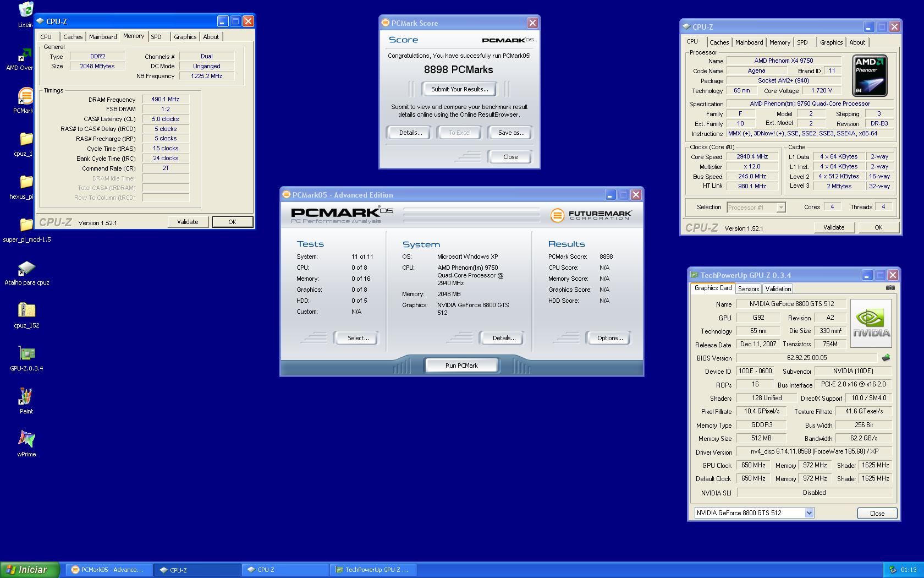Image resolution: width=924 pixels, height=578 pixels.
Task: Click GPU-Z screenshot camera icon
Action: tap(890, 288)
